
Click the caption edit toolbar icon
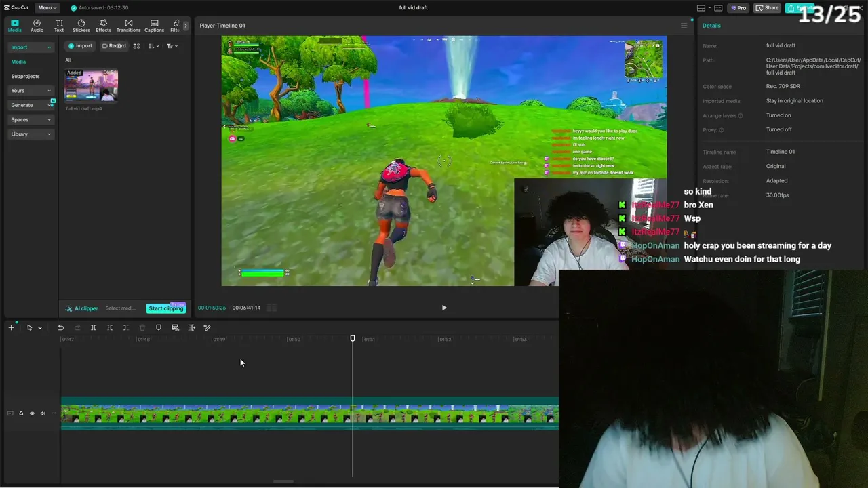(x=175, y=327)
